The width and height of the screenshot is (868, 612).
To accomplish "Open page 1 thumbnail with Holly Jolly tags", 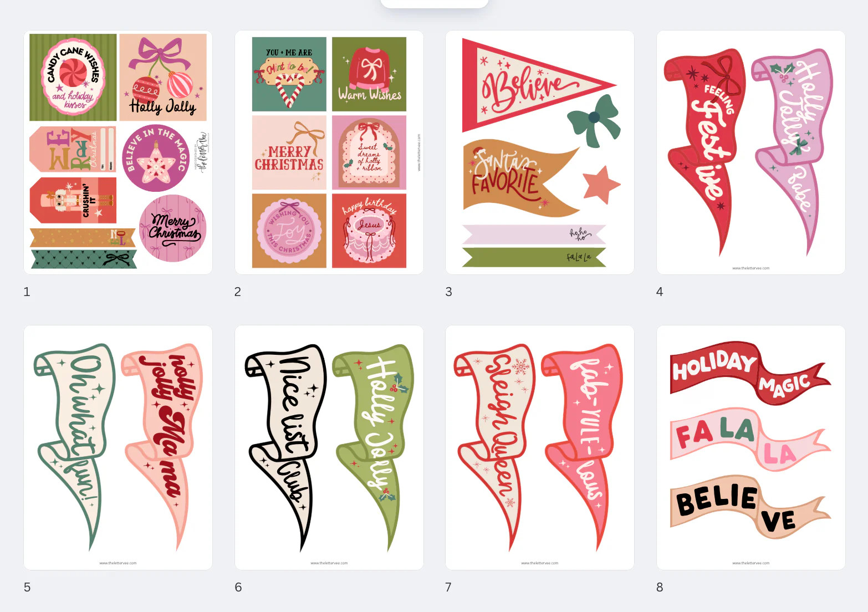I will pyautogui.click(x=118, y=152).
